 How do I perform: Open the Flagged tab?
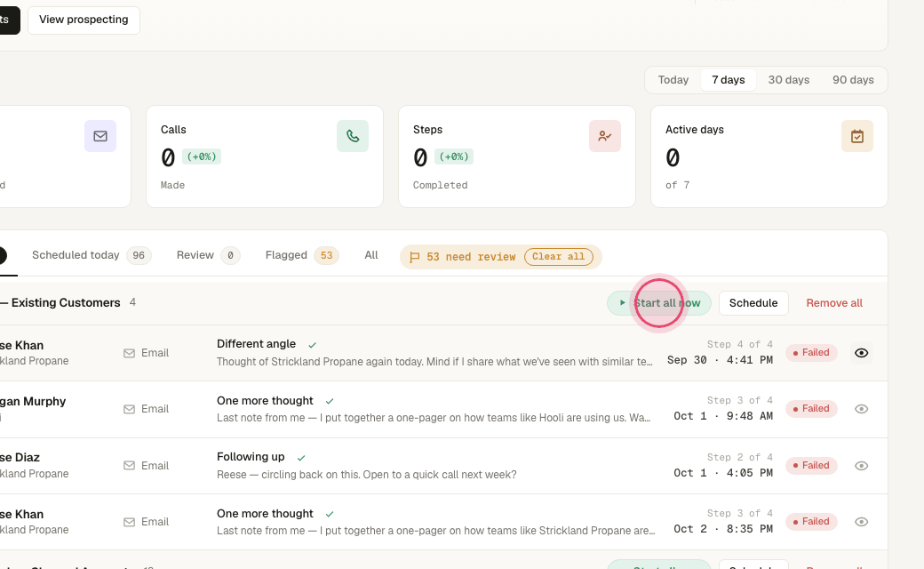pos(302,255)
